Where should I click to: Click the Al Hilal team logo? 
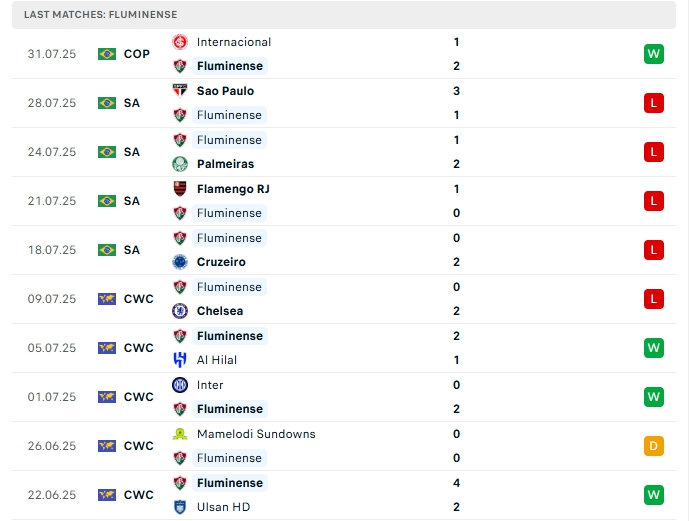pyautogui.click(x=180, y=360)
